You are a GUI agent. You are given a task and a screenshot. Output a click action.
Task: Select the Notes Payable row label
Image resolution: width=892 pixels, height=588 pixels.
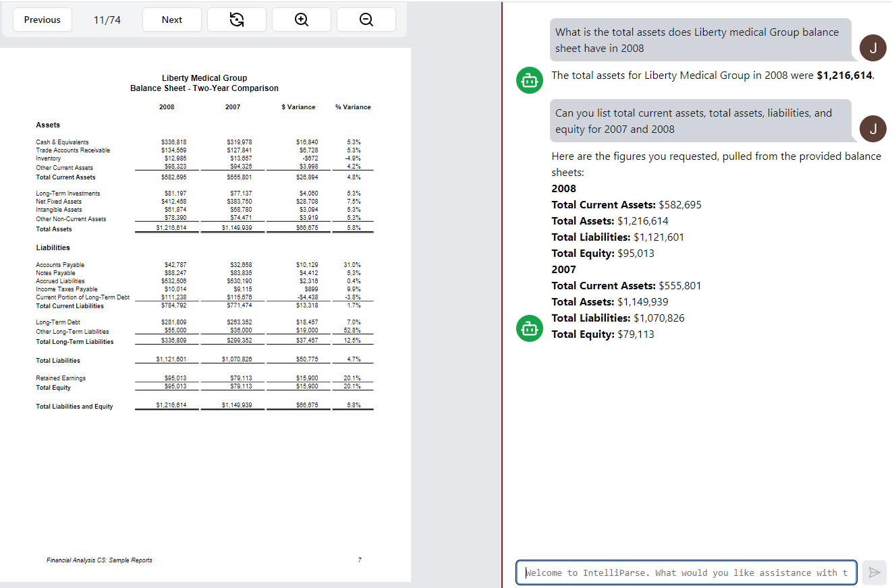tap(55, 273)
